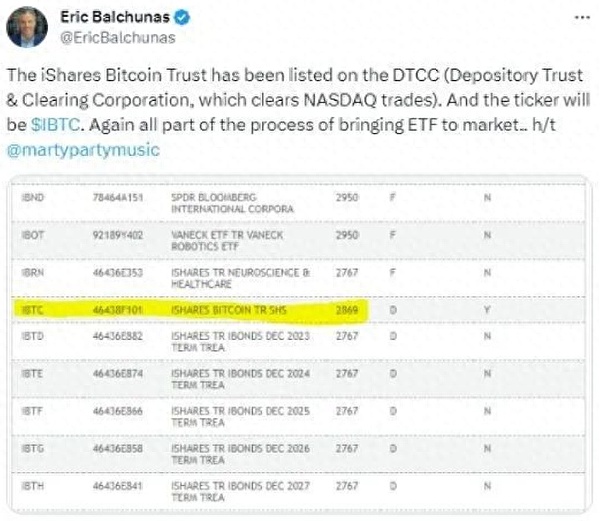Screen dimensions: 600x521
Task: Click the highlighted 2869 value
Action: coord(347,311)
